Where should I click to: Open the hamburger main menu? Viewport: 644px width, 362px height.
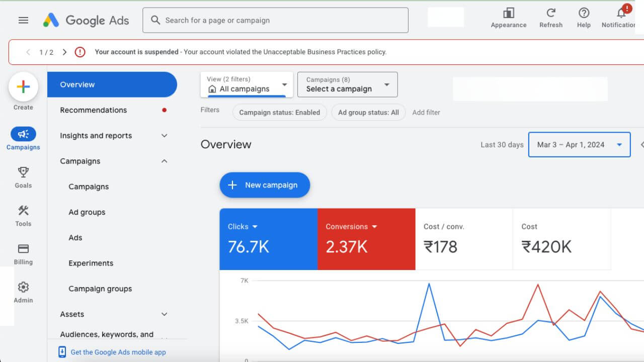(23, 21)
